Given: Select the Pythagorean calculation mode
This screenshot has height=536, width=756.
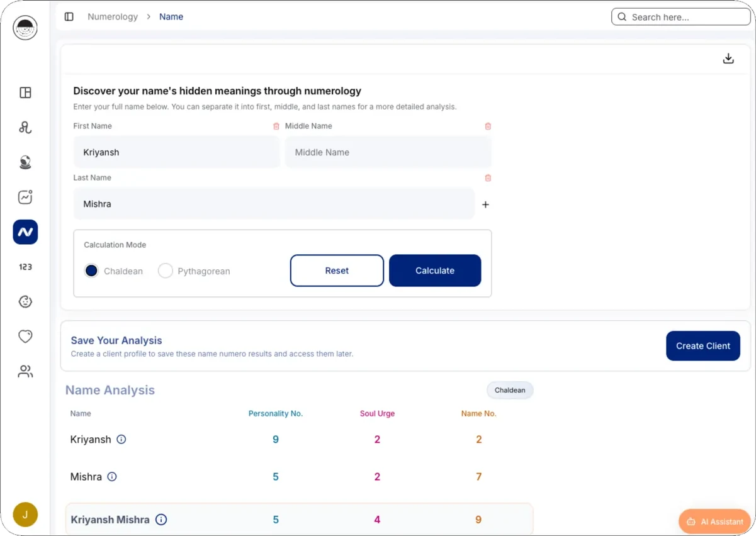Looking at the screenshot, I should point(166,271).
